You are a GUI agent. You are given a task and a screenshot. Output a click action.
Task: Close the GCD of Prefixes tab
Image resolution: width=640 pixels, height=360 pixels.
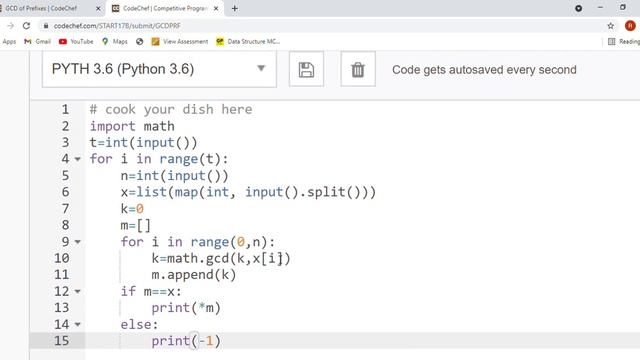coord(98,8)
